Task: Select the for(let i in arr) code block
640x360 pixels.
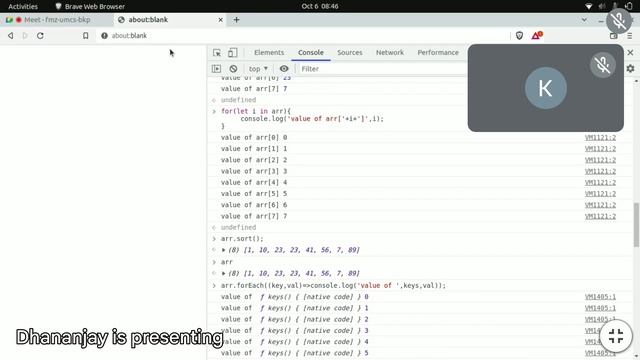Action: [x=302, y=119]
